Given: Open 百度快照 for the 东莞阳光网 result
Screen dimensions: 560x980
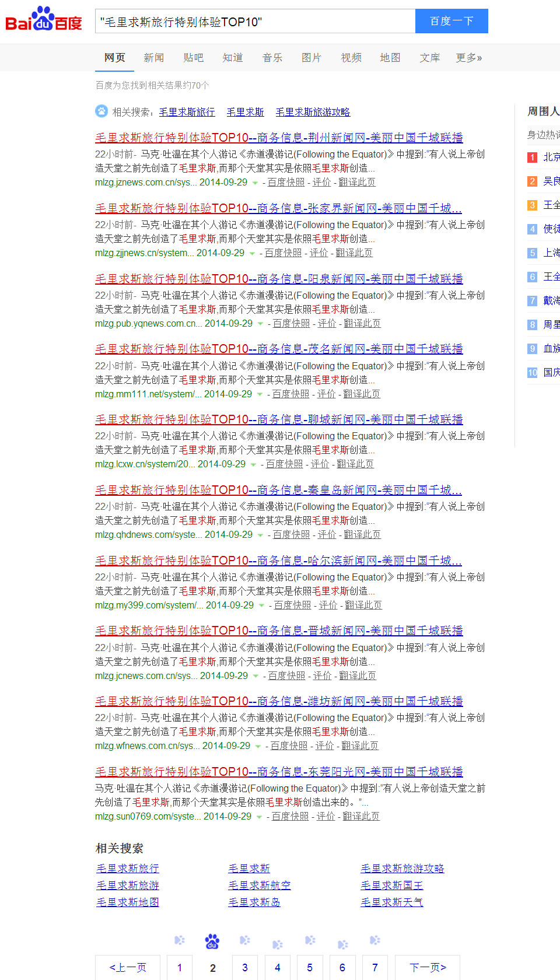Looking at the screenshot, I should [x=290, y=817].
